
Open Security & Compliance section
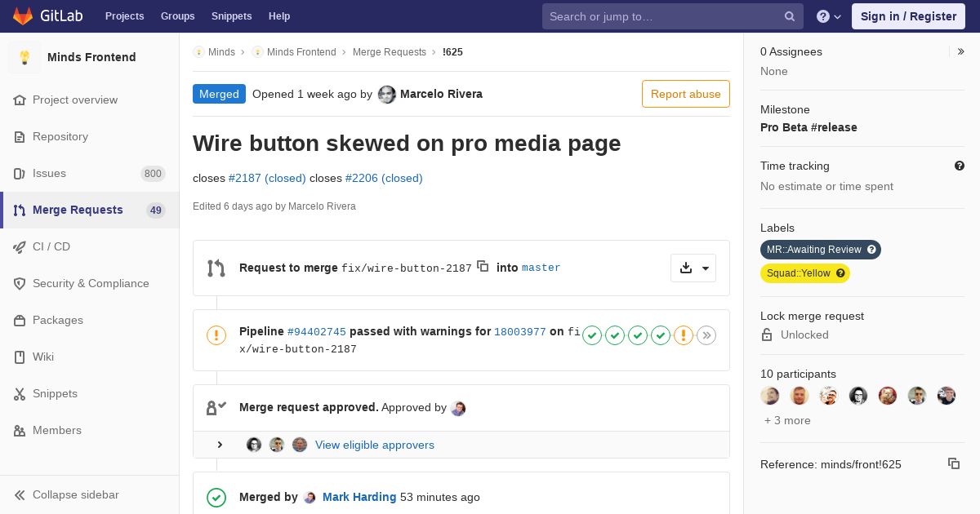(x=91, y=283)
